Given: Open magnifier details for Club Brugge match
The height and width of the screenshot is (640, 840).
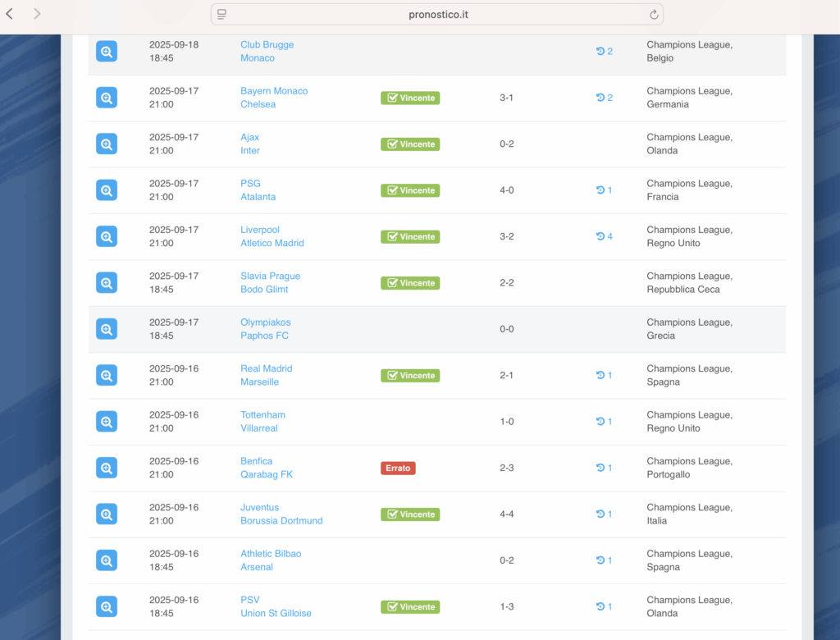Looking at the screenshot, I should 107,52.
